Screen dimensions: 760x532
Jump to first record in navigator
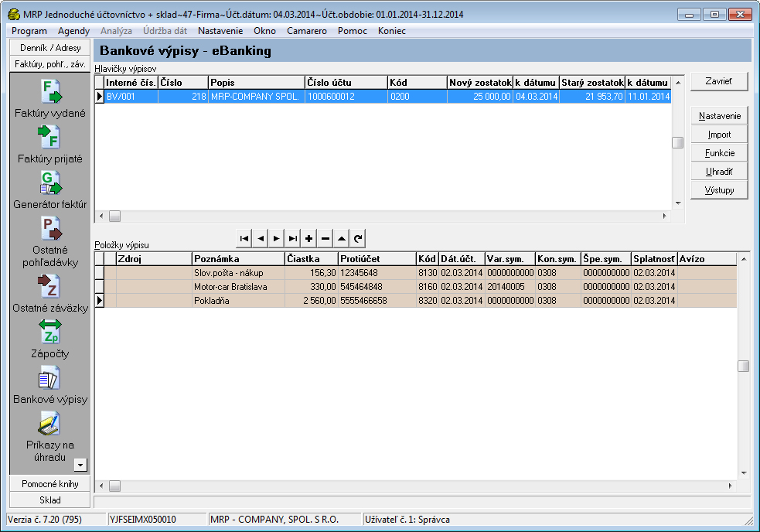pyautogui.click(x=244, y=239)
